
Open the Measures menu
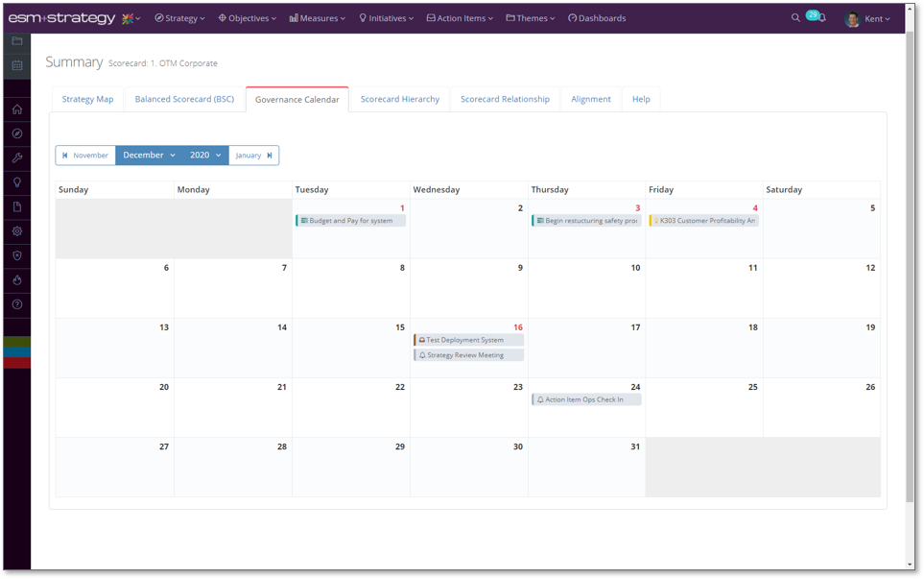point(317,18)
